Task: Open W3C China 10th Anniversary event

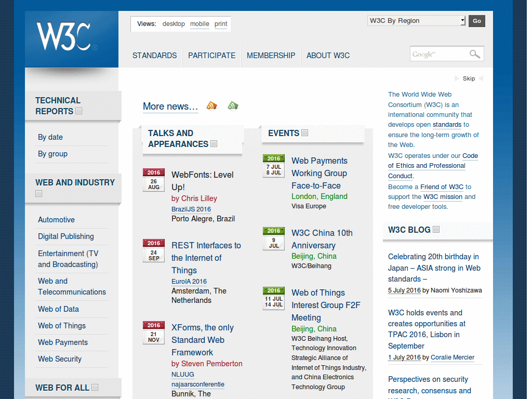Action: (322, 239)
